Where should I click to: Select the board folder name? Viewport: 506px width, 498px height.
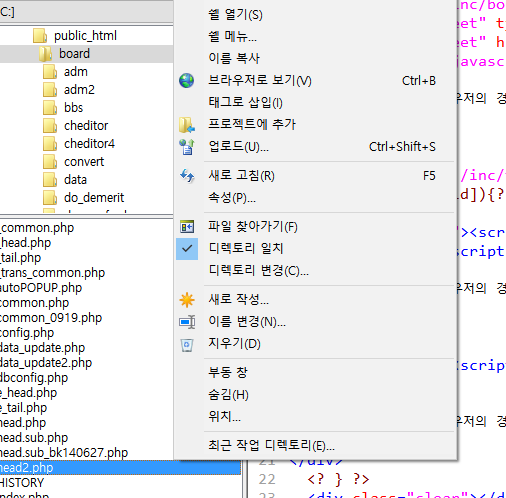tap(74, 54)
